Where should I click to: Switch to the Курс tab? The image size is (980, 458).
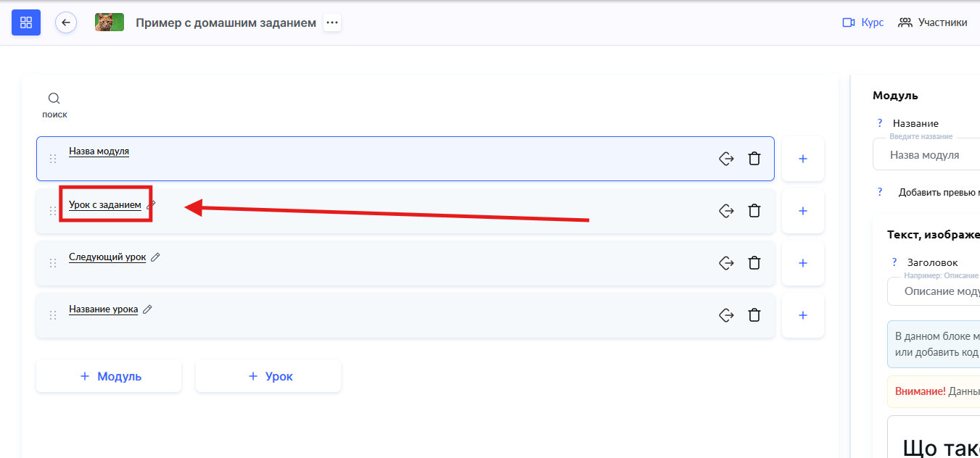[863, 22]
